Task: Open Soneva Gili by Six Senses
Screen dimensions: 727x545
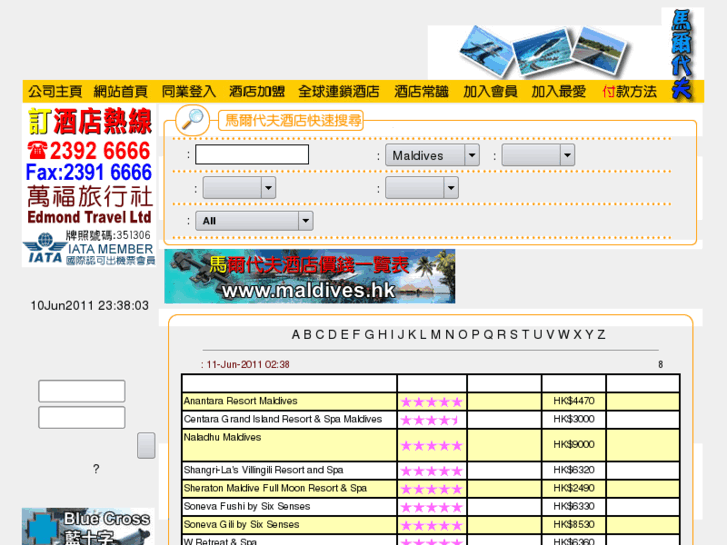Action: pyautogui.click(x=241, y=524)
